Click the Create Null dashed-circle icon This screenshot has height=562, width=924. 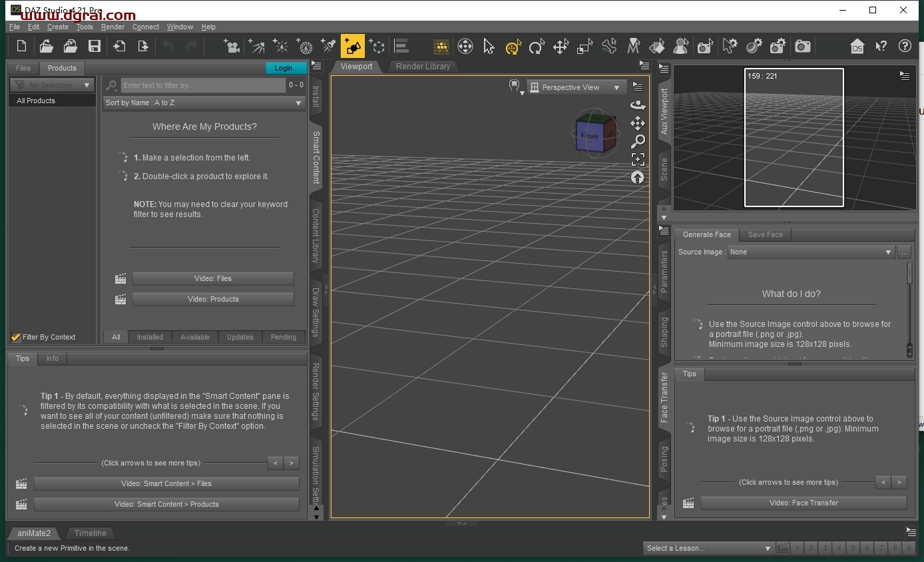(377, 46)
